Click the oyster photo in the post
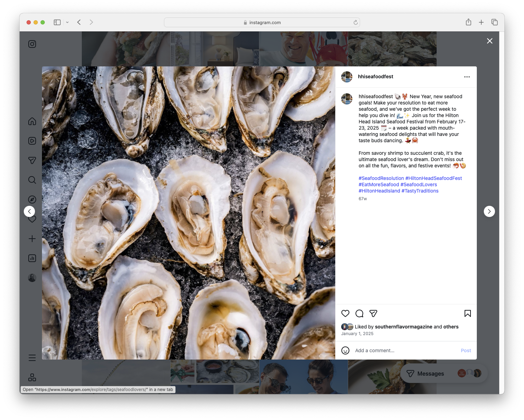 (x=188, y=213)
